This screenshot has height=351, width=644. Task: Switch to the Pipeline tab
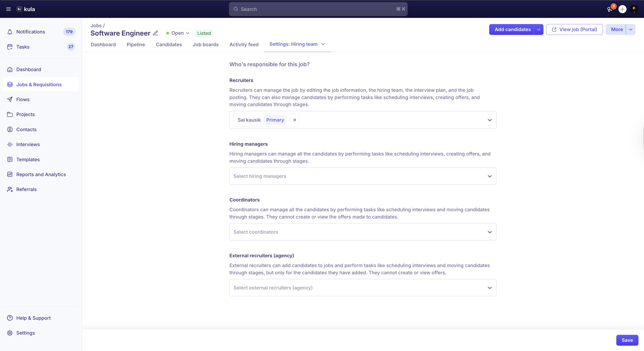[x=136, y=45]
